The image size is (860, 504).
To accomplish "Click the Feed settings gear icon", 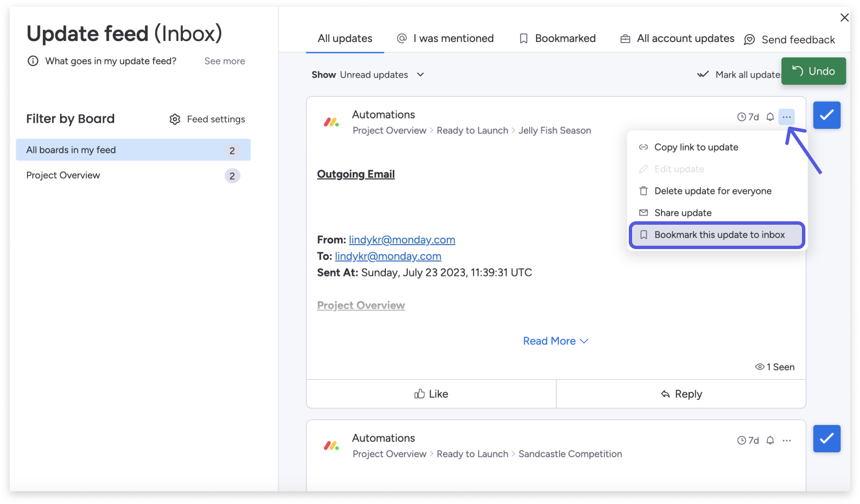I will pyautogui.click(x=175, y=119).
